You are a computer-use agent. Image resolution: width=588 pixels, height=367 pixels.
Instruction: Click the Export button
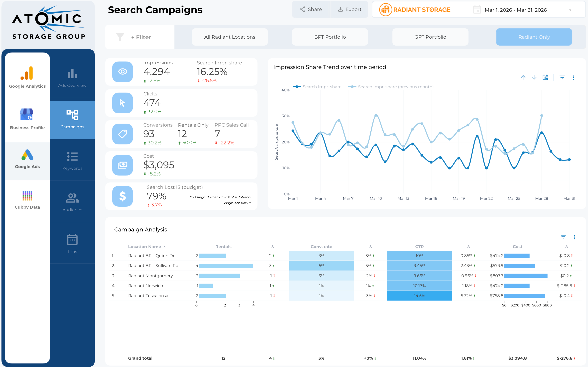pyautogui.click(x=349, y=10)
